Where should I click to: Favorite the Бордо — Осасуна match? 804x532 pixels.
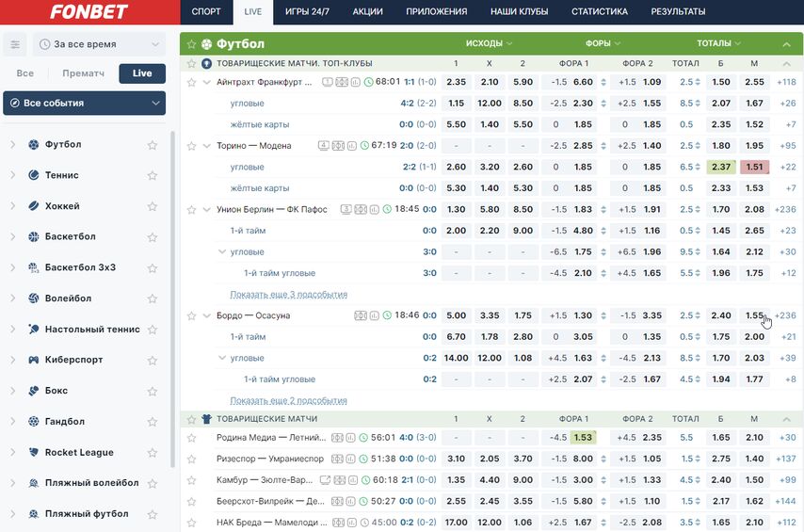tap(191, 315)
